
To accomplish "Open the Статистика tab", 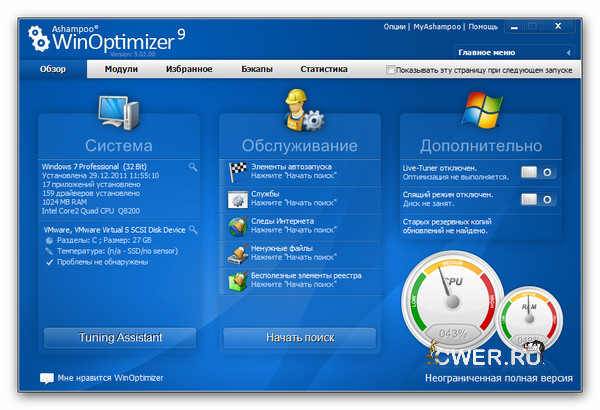I will tap(323, 69).
